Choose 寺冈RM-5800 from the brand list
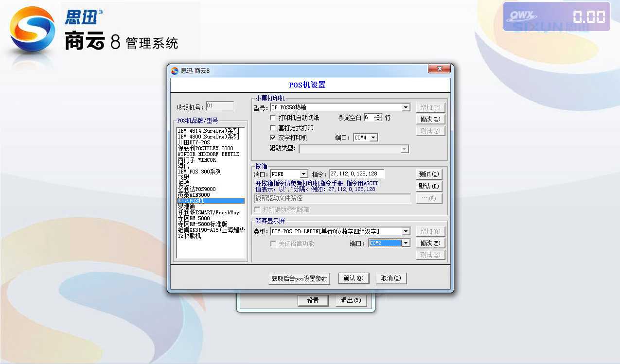 tap(211, 218)
